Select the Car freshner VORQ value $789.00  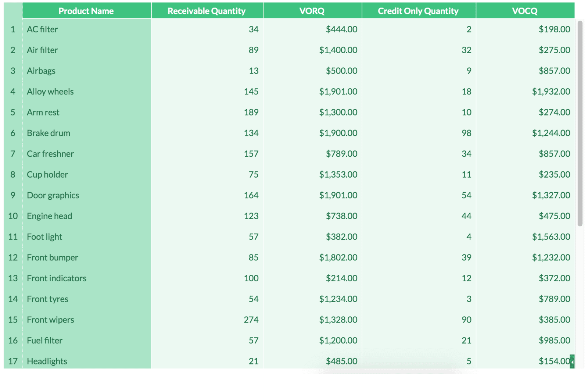click(341, 154)
